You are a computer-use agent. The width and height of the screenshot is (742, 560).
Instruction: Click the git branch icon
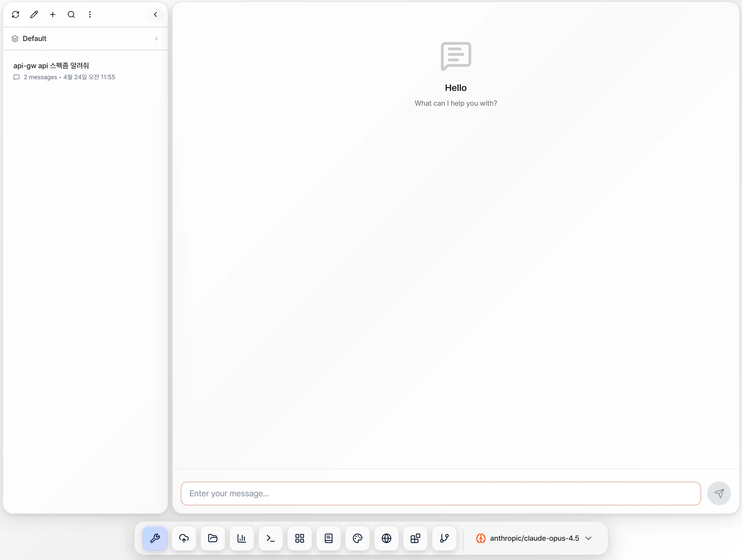click(x=444, y=538)
